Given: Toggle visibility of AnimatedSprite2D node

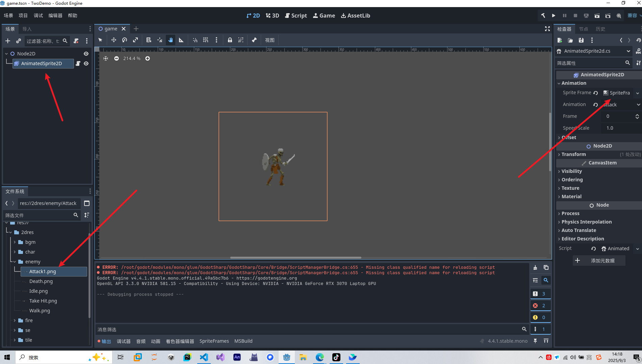Looking at the screenshot, I should click(86, 63).
